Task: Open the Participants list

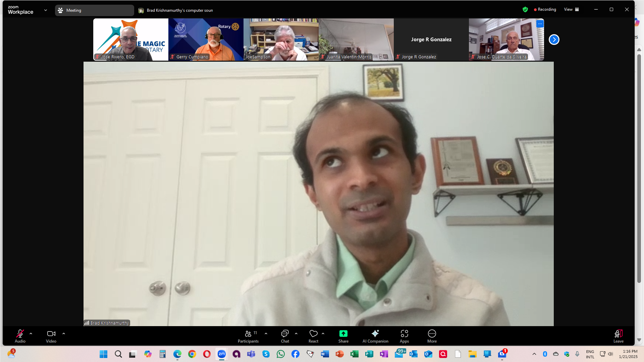Action: click(x=248, y=336)
